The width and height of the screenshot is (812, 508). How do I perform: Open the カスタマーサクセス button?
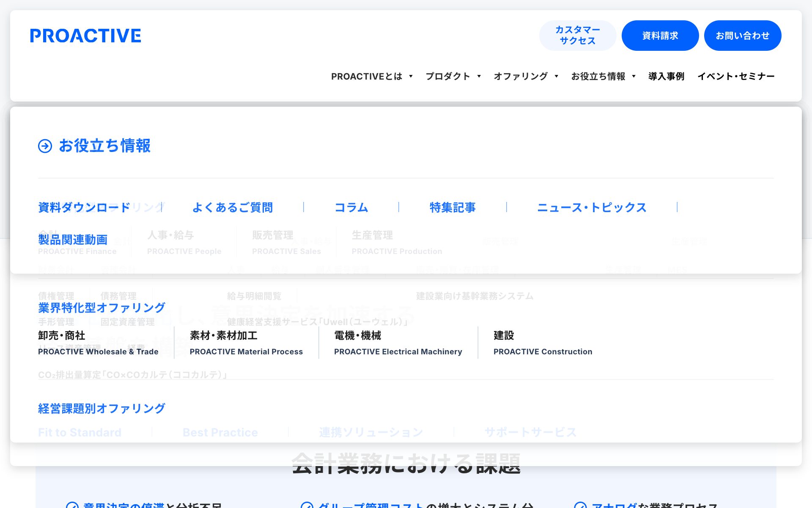coord(577,36)
